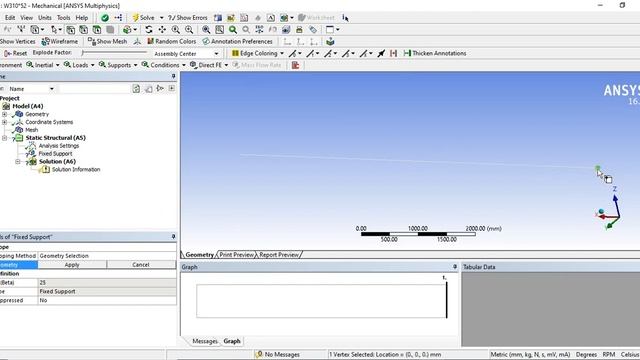Select Model (A4) in tree
This screenshot has width=640, height=360.
(x=27, y=106)
